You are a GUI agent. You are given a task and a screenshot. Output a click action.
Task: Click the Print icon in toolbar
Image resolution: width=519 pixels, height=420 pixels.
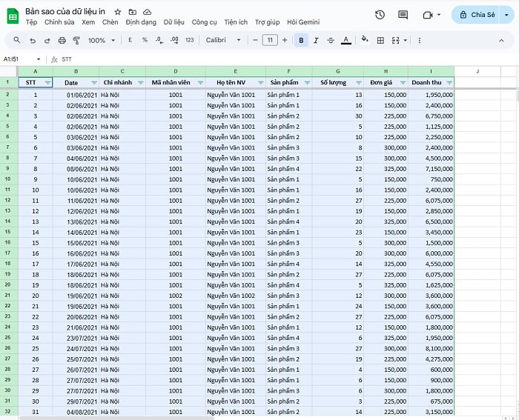point(62,40)
